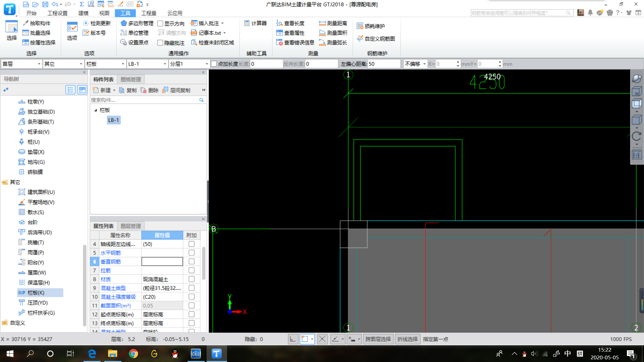Select 测量面积 measure area tool

point(333,33)
